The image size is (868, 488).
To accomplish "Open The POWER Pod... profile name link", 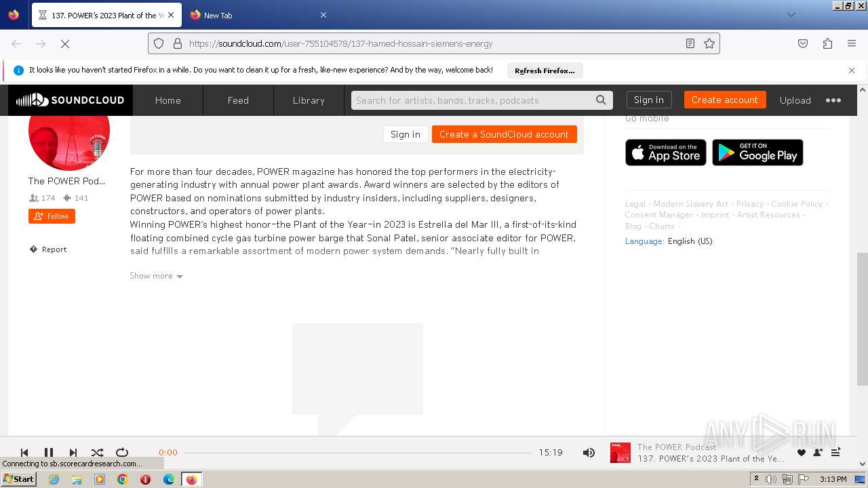I will coord(66,181).
